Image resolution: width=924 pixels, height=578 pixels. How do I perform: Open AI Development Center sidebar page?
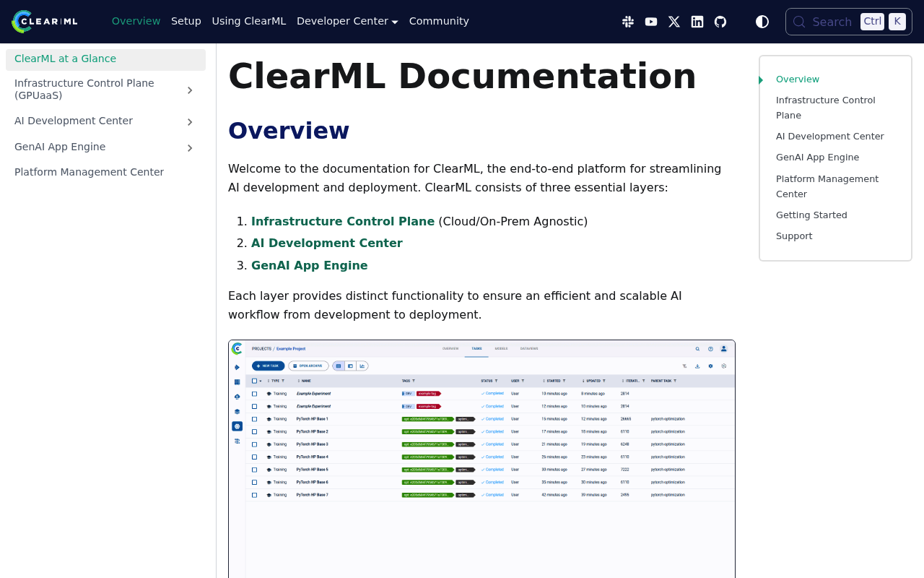click(90, 121)
